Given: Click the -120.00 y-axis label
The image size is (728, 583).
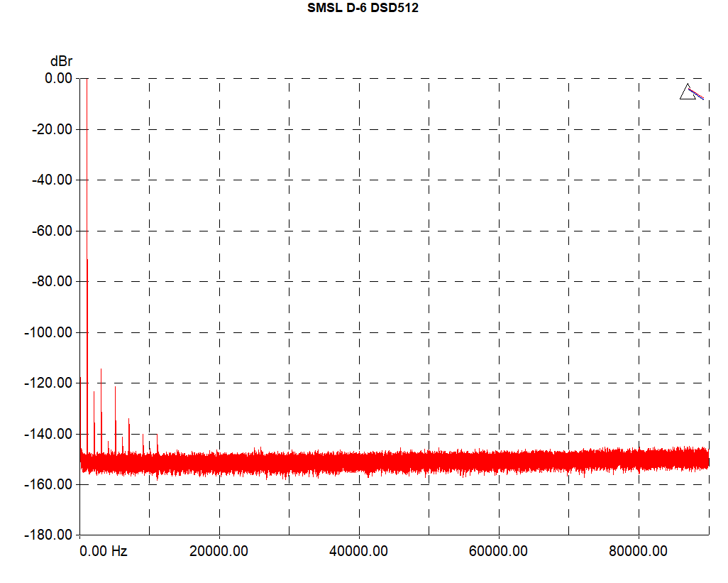Looking at the screenshot, I should (48, 383).
